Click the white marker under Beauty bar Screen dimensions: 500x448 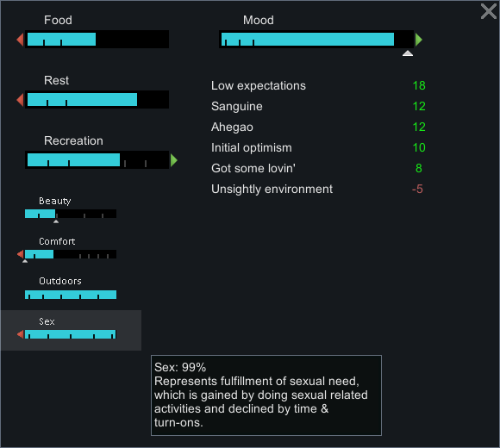[x=56, y=221]
